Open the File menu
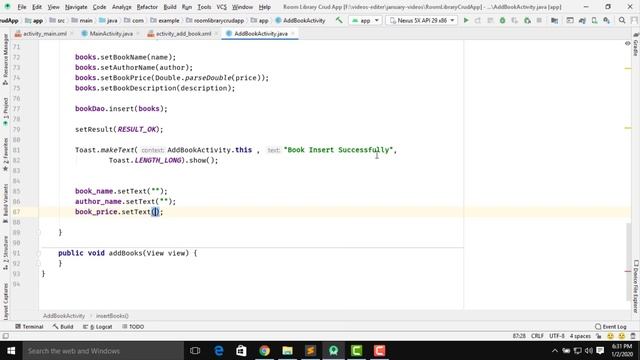 pos(22,7)
